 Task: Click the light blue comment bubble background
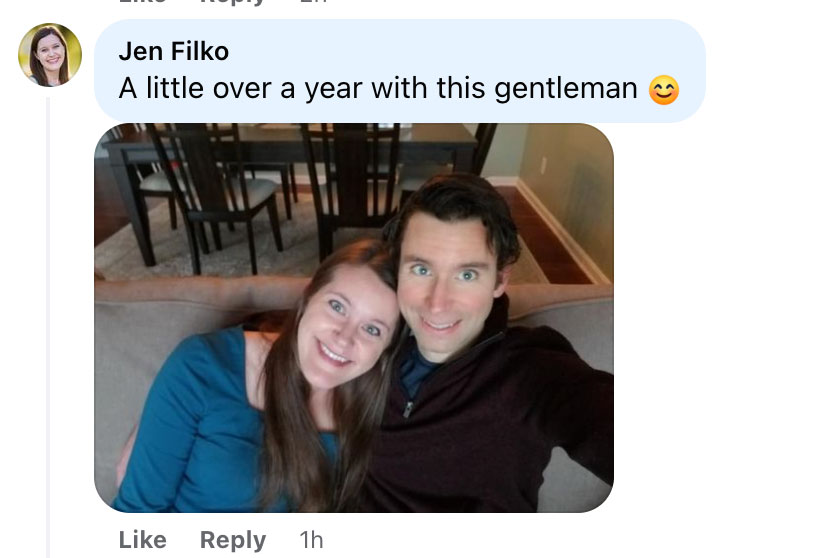click(400, 71)
